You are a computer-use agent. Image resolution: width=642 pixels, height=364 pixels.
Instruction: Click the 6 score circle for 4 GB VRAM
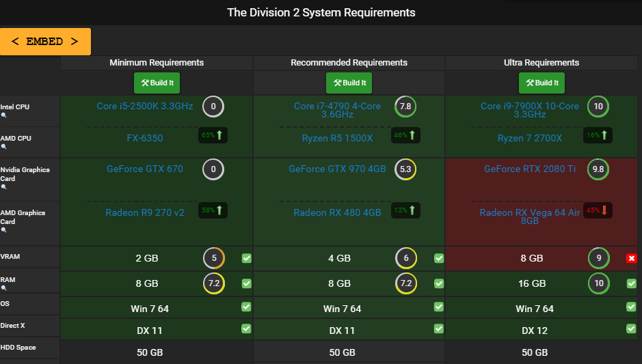(x=406, y=258)
